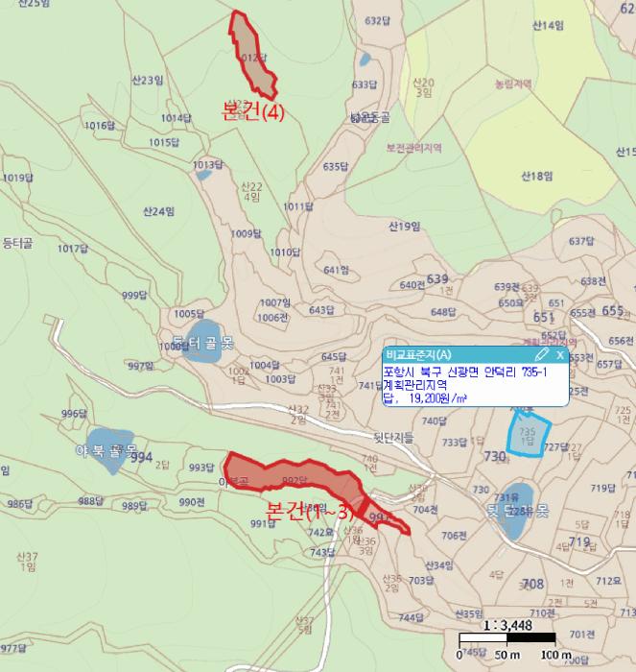The height and width of the screenshot is (672, 636).
Task: Select parcel label 산34임
Action: click(x=439, y=565)
